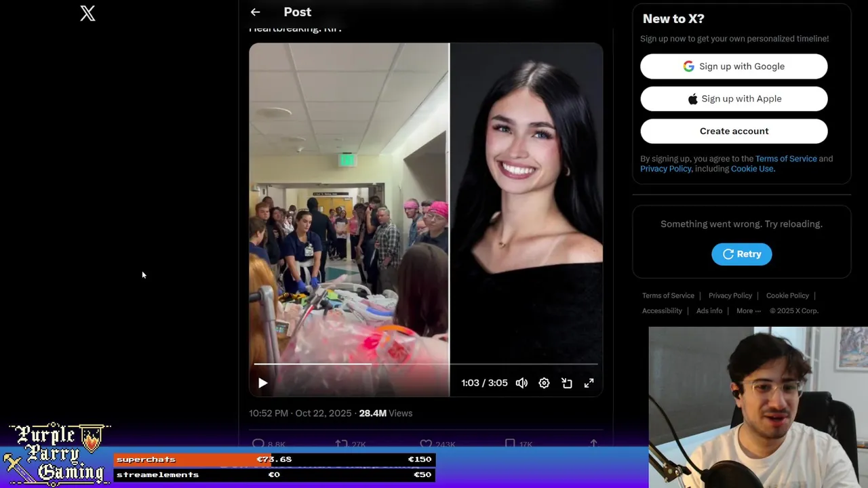Click the streamelements goal bar

pos(275,475)
